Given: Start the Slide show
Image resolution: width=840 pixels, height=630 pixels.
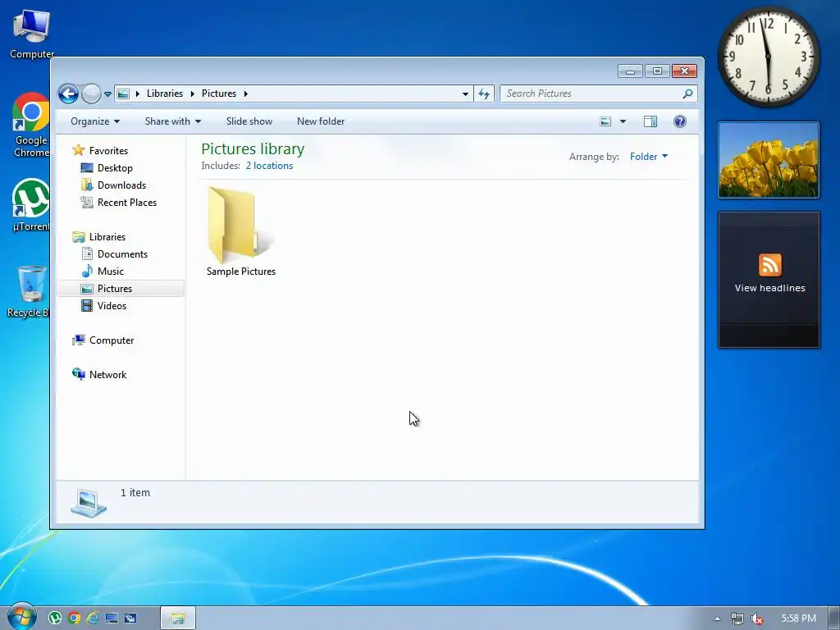Looking at the screenshot, I should (249, 121).
